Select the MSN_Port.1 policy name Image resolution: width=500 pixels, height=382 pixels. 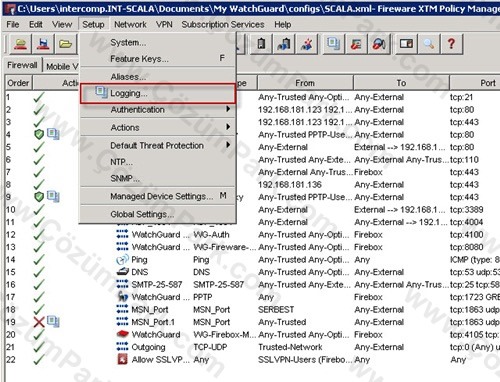(153, 322)
